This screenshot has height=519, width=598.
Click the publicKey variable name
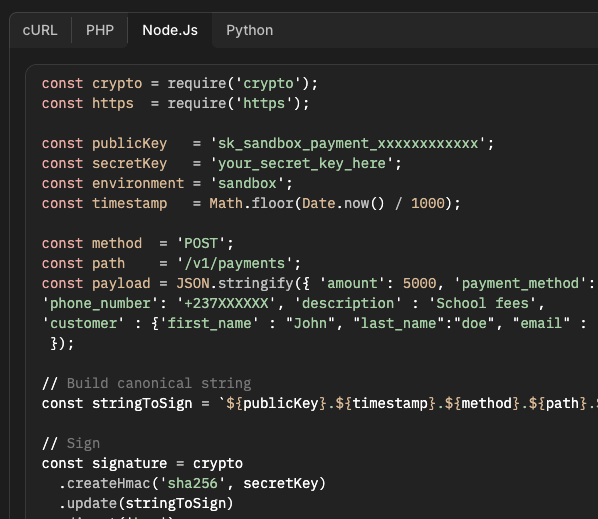click(x=129, y=143)
